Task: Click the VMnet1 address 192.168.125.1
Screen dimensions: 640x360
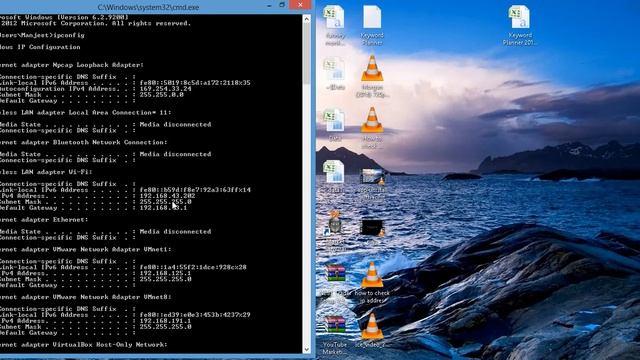Action: (165, 273)
